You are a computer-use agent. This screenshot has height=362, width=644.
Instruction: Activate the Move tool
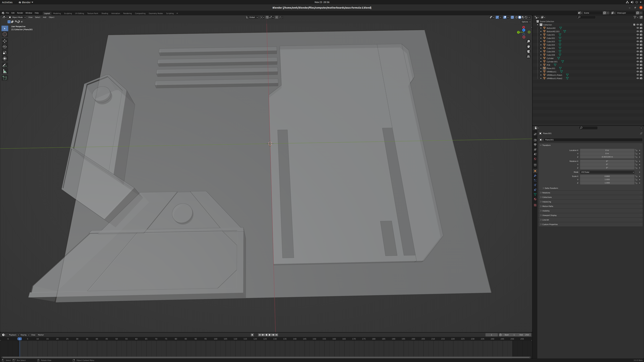point(5,41)
